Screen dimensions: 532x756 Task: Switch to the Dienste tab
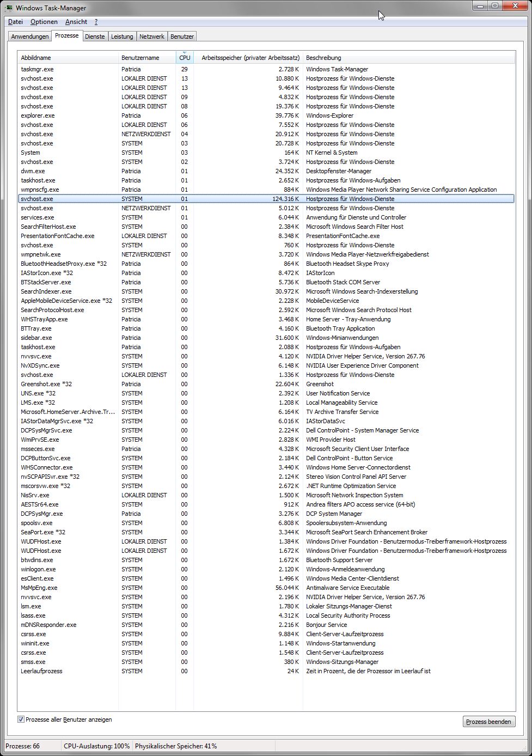[x=95, y=36]
